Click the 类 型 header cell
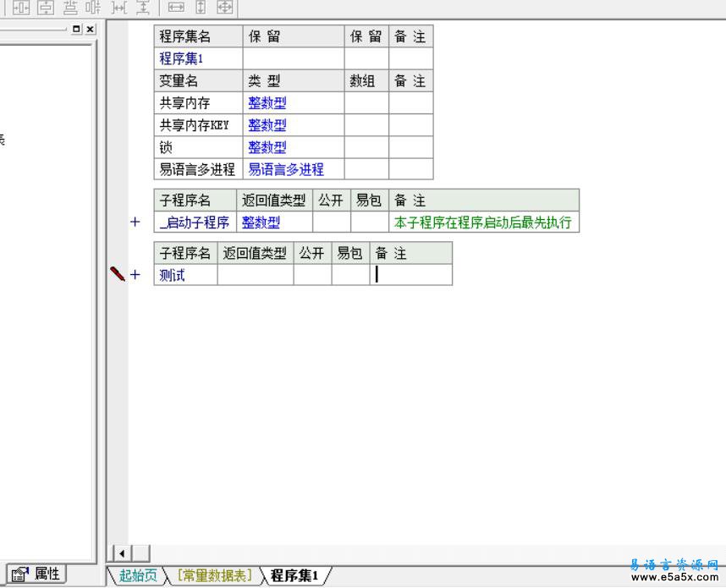The width and height of the screenshot is (726, 588). point(294,81)
